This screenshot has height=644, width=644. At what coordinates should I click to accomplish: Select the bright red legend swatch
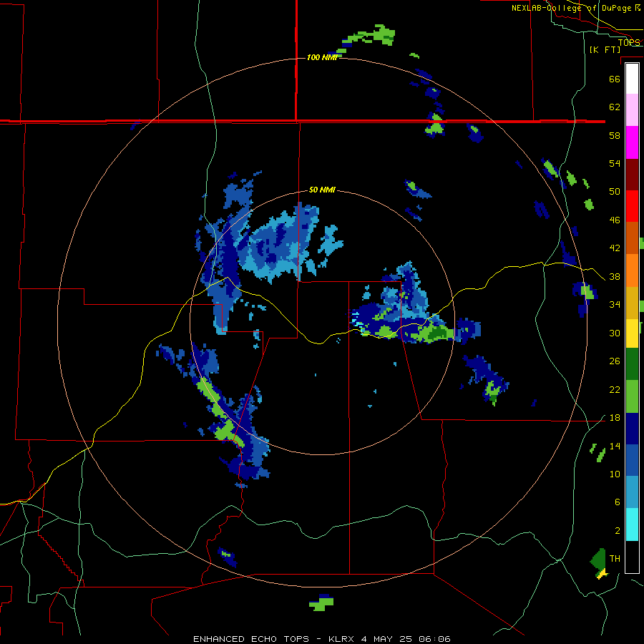(632, 206)
